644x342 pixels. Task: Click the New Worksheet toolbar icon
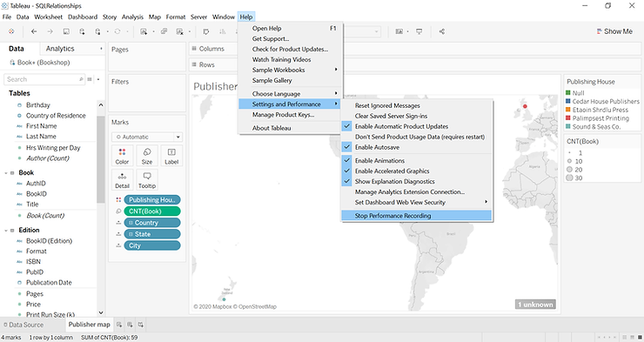pos(144,31)
